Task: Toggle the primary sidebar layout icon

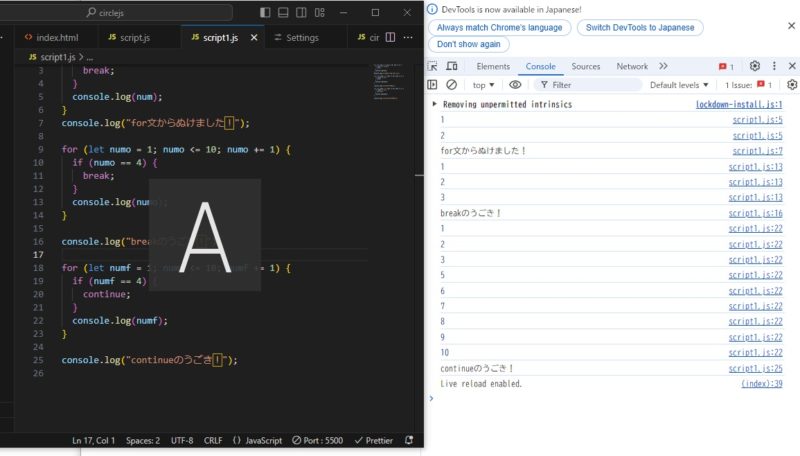Action: pyautogui.click(x=264, y=13)
